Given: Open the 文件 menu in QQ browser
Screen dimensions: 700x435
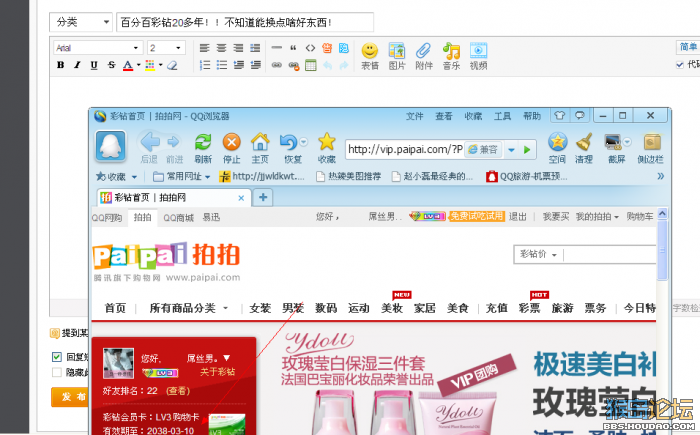Looking at the screenshot, I should [x=414, y=117].
